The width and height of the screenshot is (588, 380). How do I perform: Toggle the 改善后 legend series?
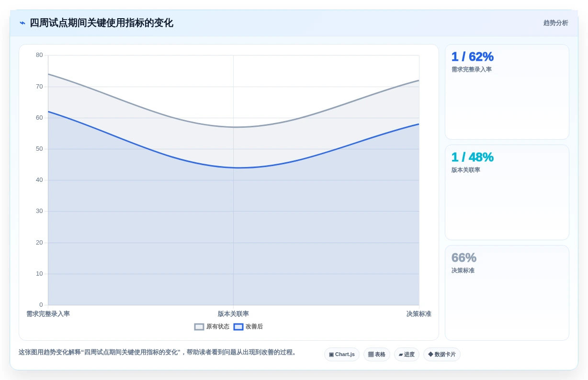(248, 327)
